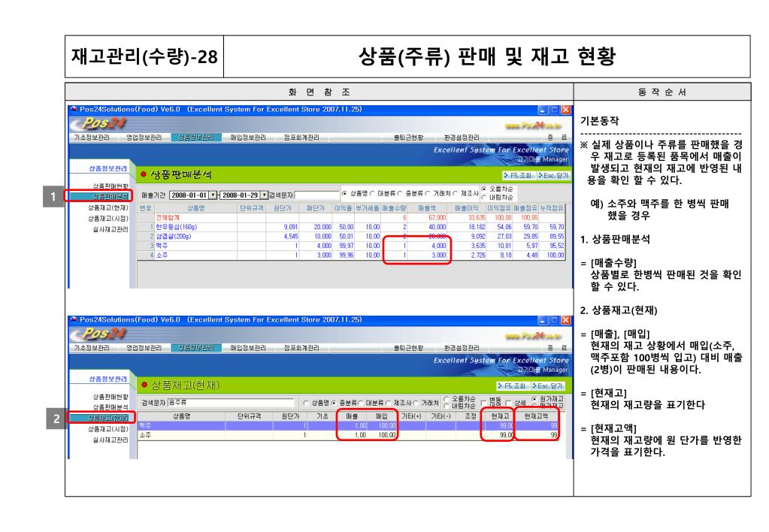Select 상품판매분석 in upper window sidebar
The width and height of the screenshot is (769, 532).
coord(111,197)
